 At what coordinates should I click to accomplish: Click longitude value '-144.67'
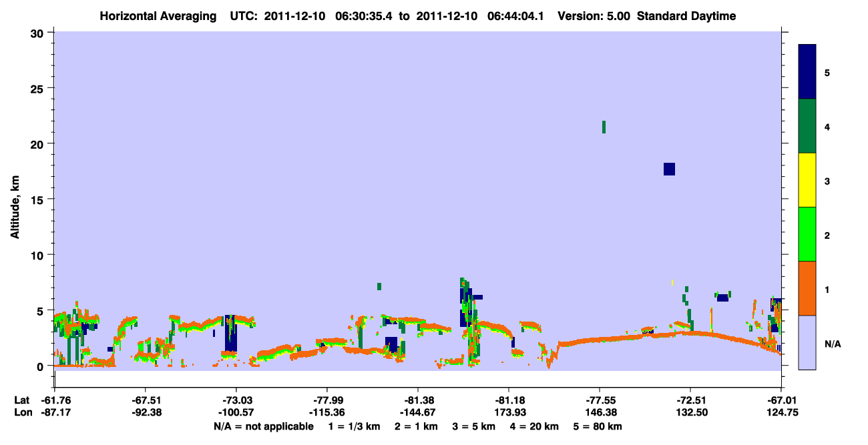pyautogui.click(x=417, y=412)
